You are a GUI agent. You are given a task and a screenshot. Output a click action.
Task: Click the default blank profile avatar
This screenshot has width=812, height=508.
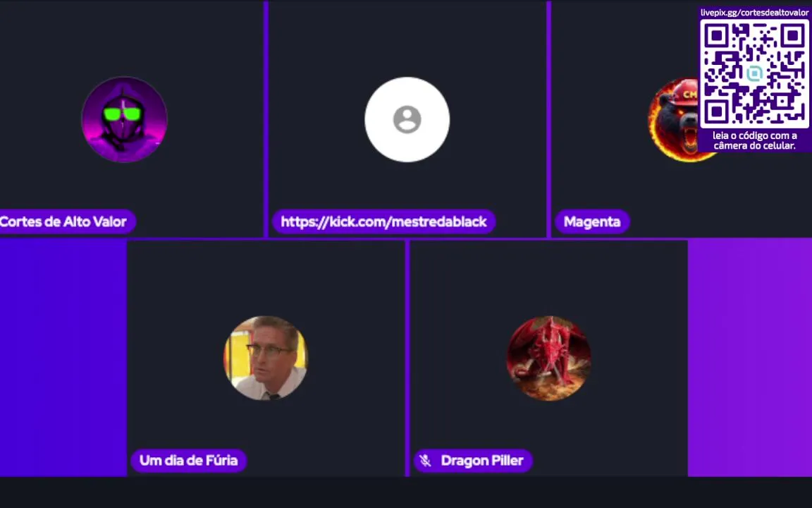click(407, 119)
